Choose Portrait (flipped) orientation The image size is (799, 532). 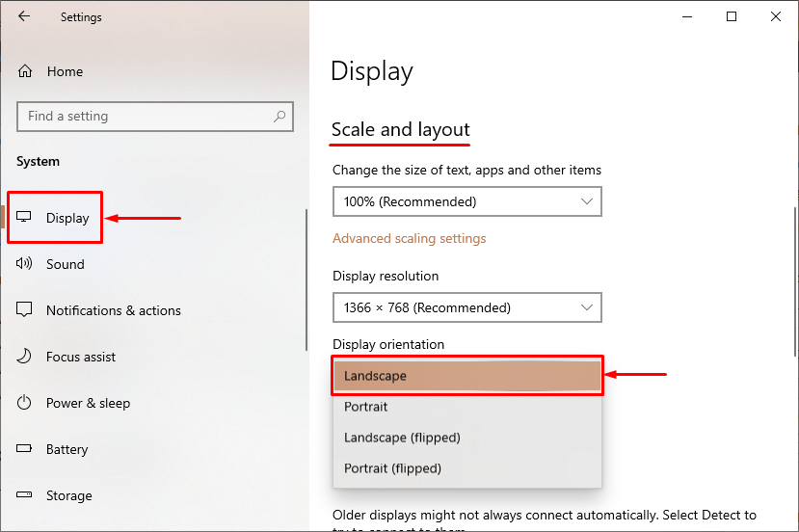467,468
